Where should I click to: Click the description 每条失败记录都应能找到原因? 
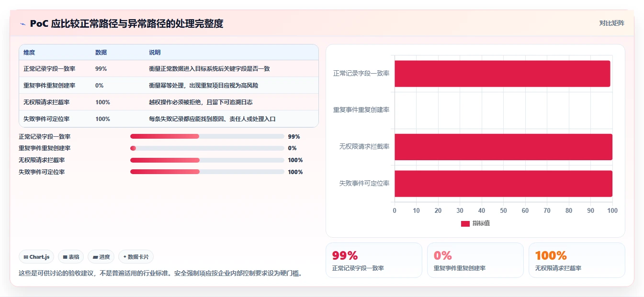[x=189, y=119]
